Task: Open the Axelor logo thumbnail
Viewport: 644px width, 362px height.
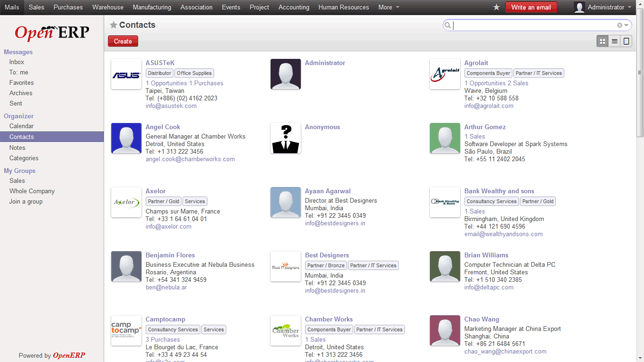Action: [126, 203]
